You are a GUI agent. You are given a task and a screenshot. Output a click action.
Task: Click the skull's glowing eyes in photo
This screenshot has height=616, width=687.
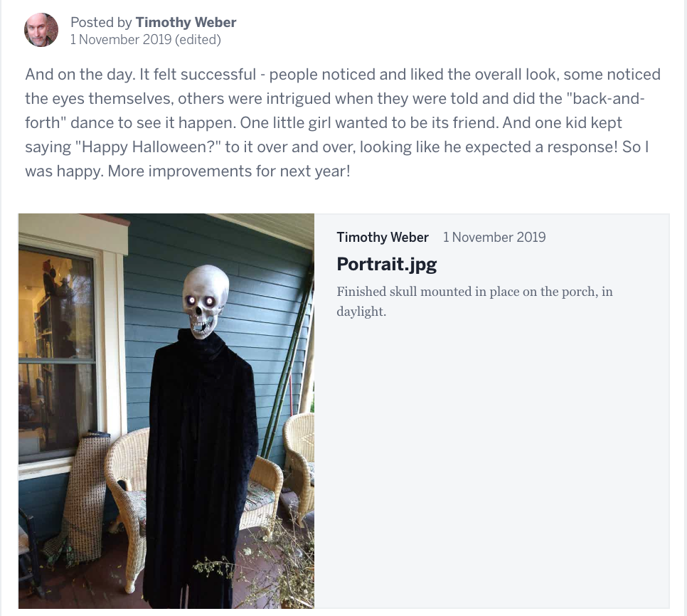tap(201, 301)
